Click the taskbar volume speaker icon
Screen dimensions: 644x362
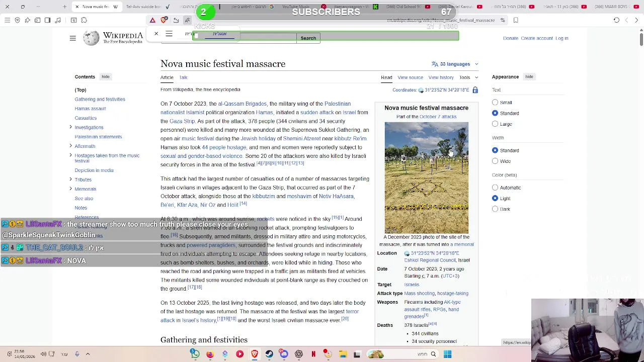tap(43, 354)
